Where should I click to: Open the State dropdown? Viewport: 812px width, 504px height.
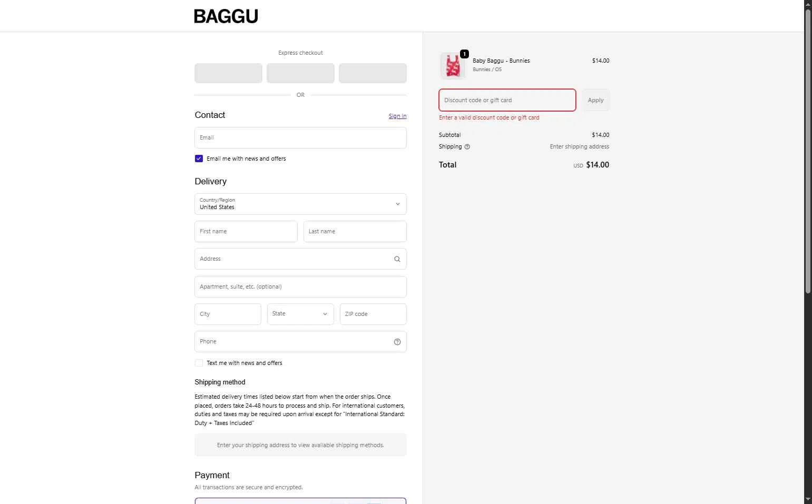(300, 314)
